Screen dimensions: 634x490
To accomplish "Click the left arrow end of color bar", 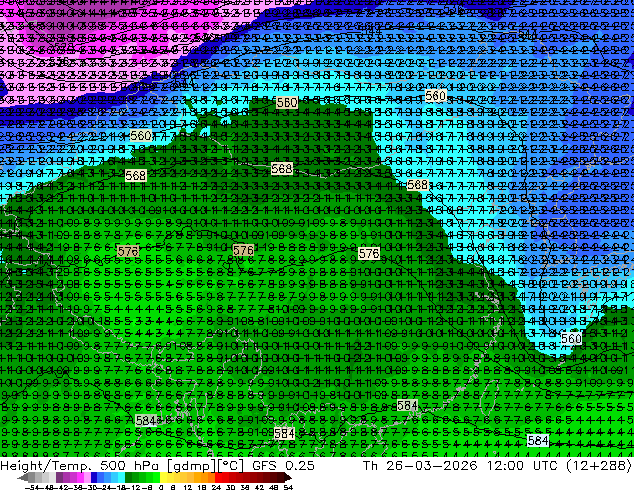I will point(22,477).
